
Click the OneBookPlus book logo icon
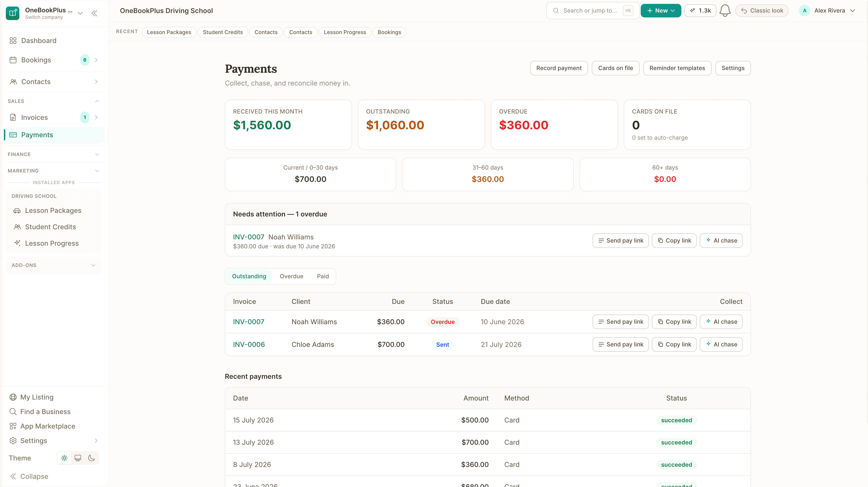tap(13, 13)
